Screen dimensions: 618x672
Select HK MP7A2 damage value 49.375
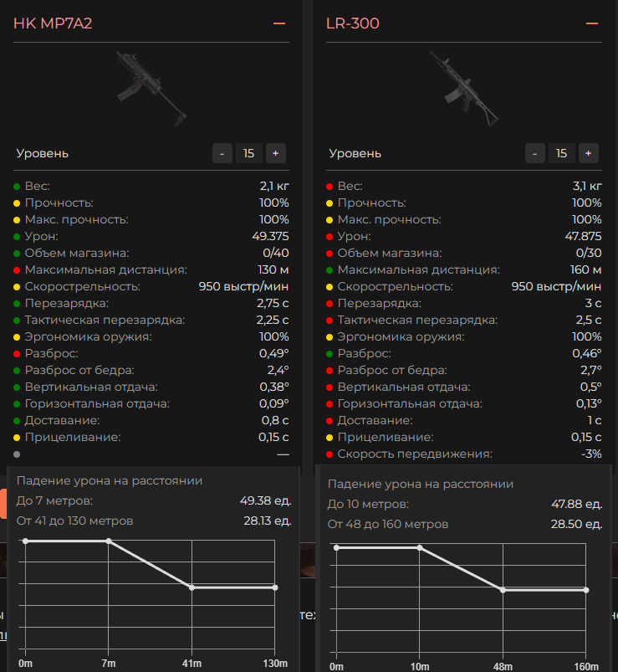point(270,236)
